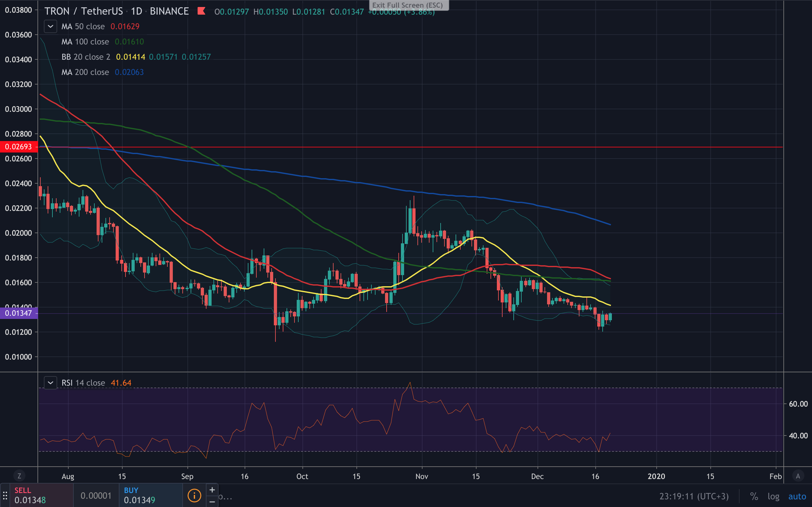This screenshot has width=812, height=507.
Task: Collapse the RSI indicator legend
Action: (x=50, y=382)
